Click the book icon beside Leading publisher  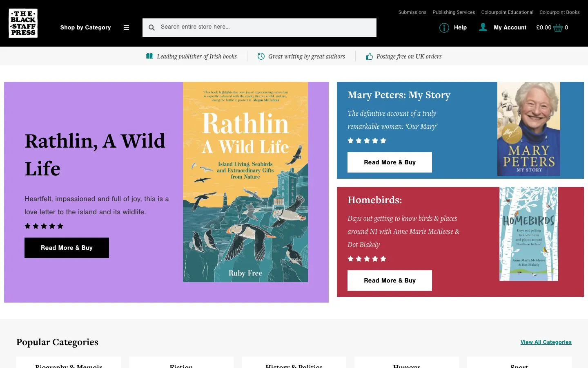pyautogui.click(x=149, y=56)
